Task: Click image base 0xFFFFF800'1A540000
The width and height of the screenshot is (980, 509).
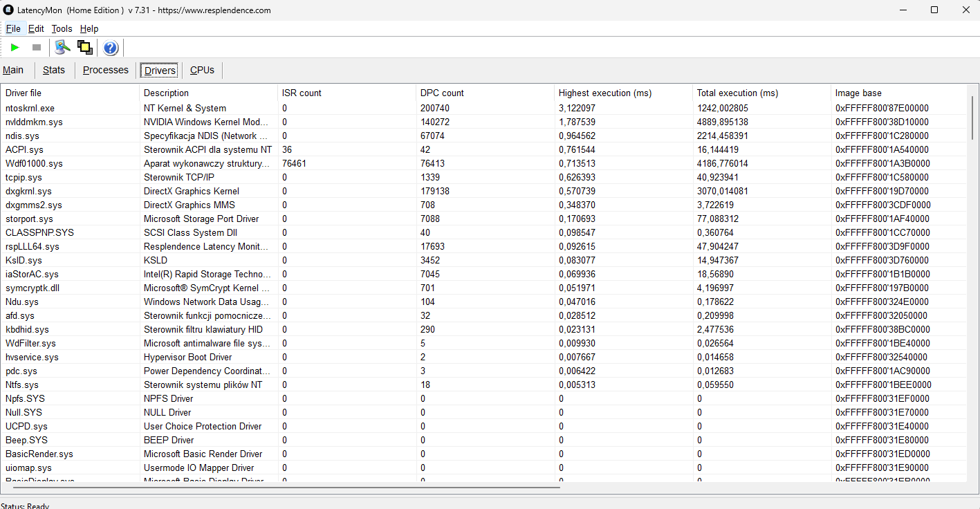Action: pyautogui.click(x=882, y=149)
